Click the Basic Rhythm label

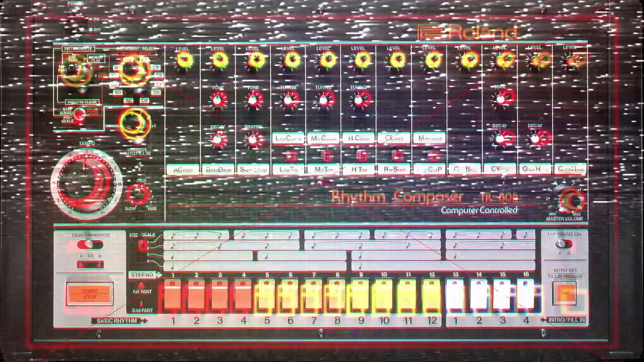(117, 320)
